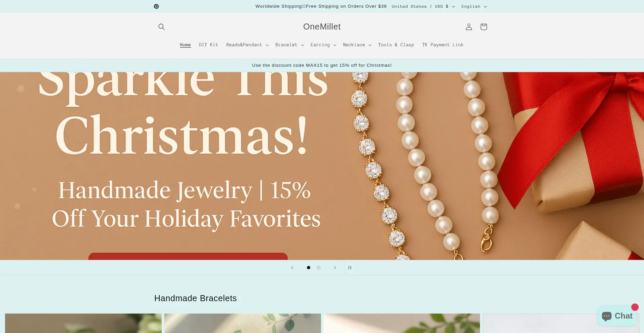Open the search magnifier icon
Image resolution: width=644 pixels, height=333 pixels.
click(161, 27)
